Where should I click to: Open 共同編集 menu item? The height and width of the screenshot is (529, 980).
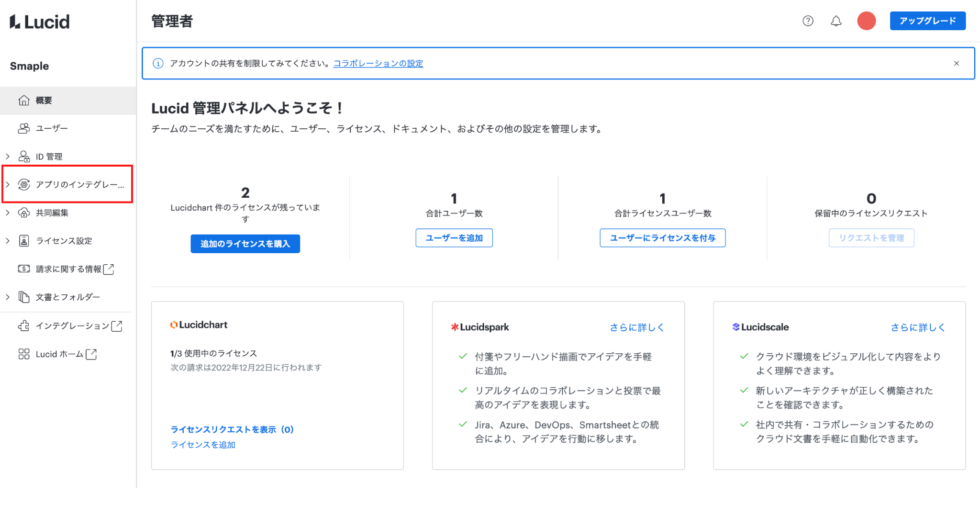pyautogui.click(x=52, y=213)
